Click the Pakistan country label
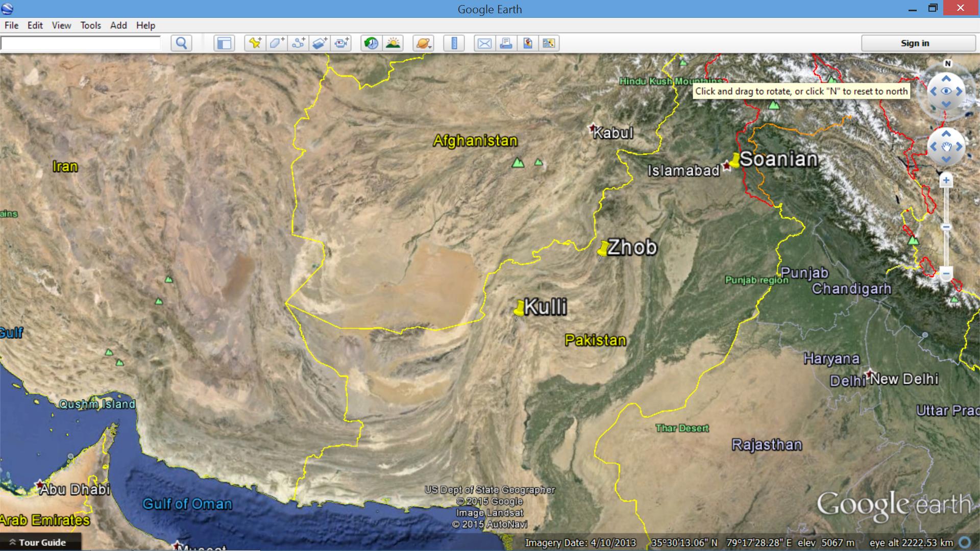 pos(595,340)
